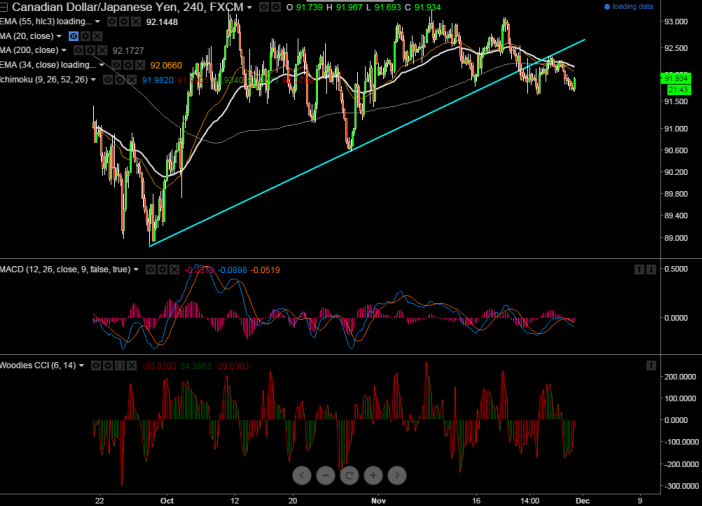This screenshot has height=506, width=702.
Task: Toggle visibility of the Ichimoku indicator
Action: 107,80
